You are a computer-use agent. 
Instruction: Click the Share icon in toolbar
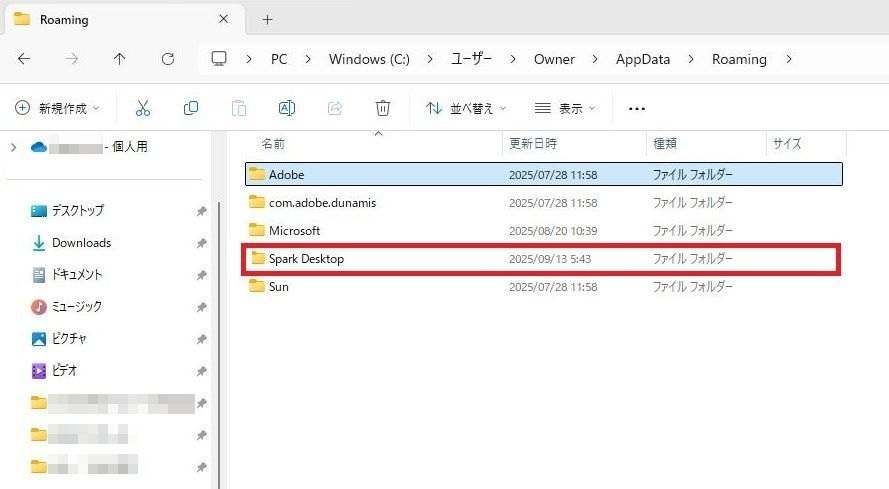(335, 108)
